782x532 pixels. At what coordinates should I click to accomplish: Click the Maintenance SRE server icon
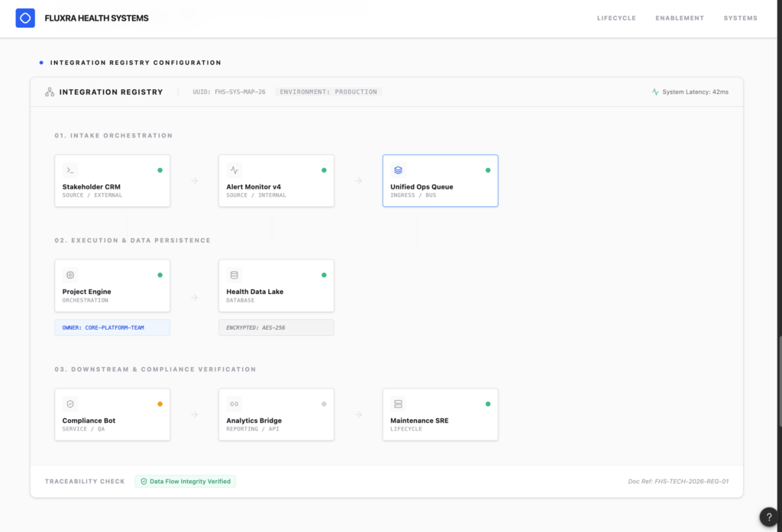(398, 404)
